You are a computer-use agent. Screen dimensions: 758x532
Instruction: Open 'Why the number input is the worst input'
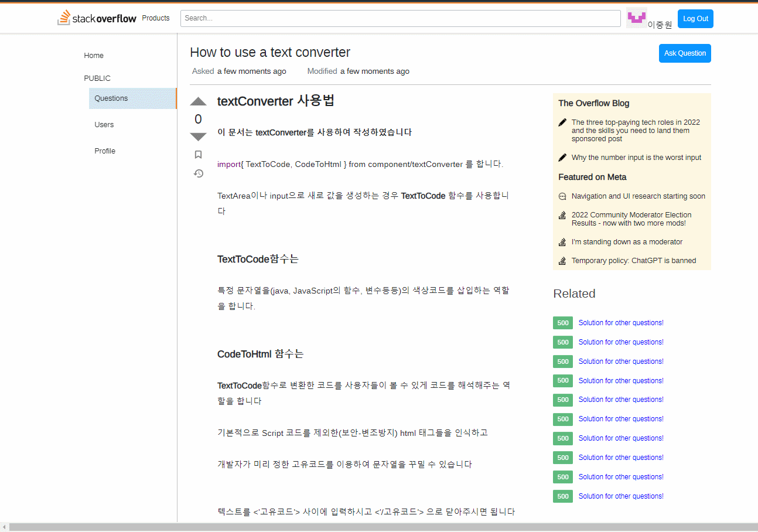[636, 158]
